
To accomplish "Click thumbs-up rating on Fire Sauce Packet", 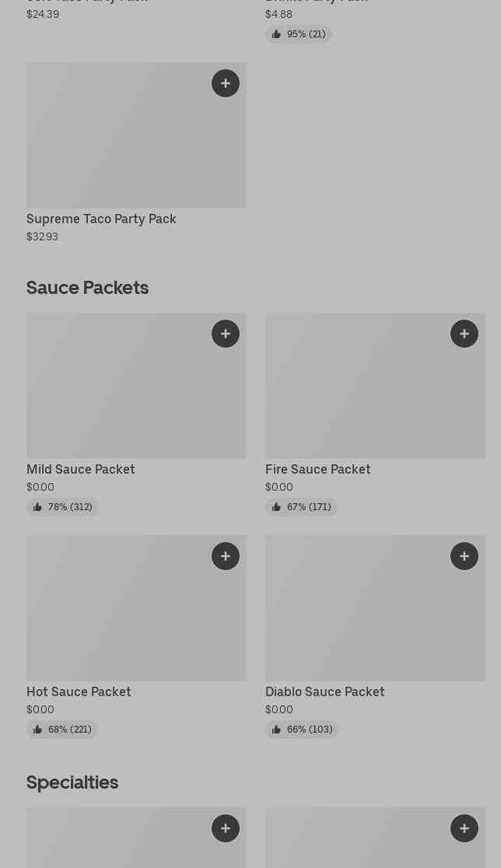I will coord(301,507).
